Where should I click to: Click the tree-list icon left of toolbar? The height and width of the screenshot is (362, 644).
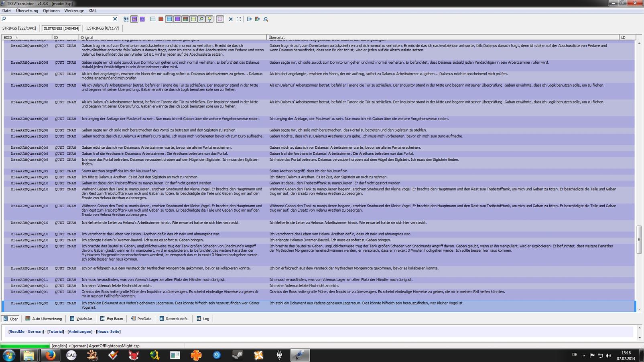126,19
